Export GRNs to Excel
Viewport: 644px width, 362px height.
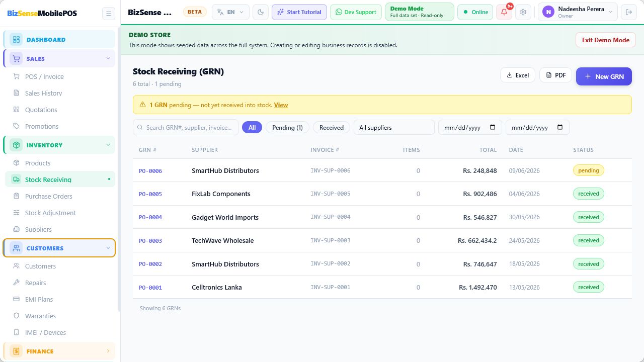tap(518, 75)
